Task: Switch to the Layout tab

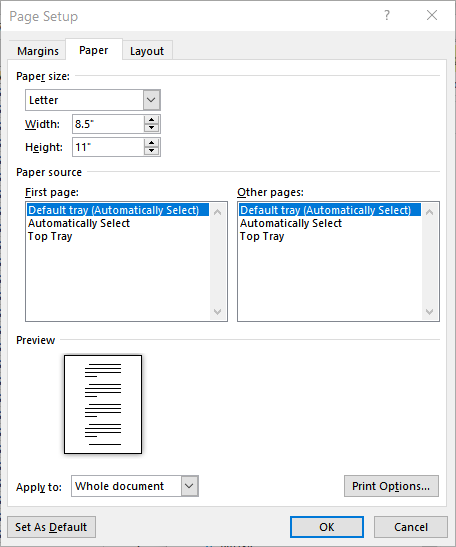Action: (x=147, y=51)
